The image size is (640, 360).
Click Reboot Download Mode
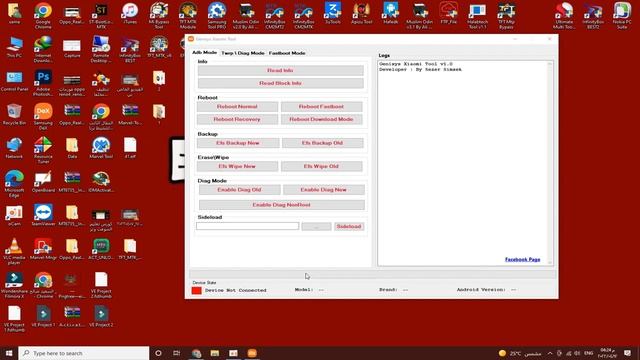tap(321, 120)
